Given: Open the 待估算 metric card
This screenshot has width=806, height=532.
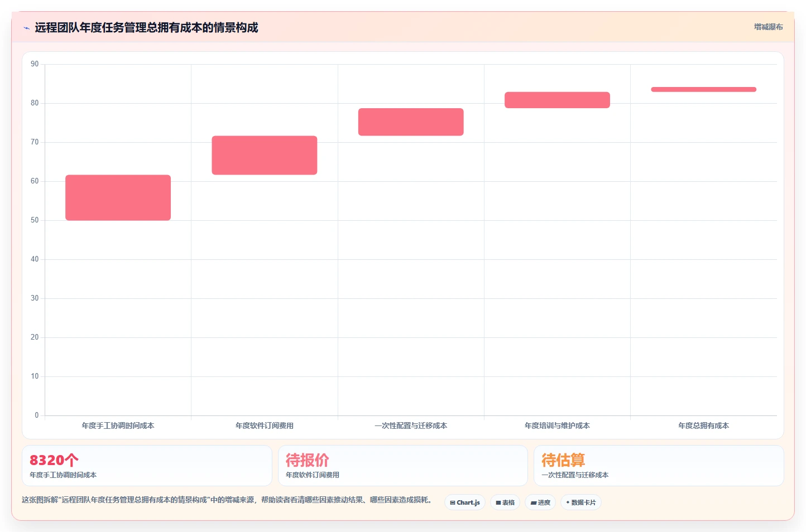Looking at the screenshot, I should [659, 466].
